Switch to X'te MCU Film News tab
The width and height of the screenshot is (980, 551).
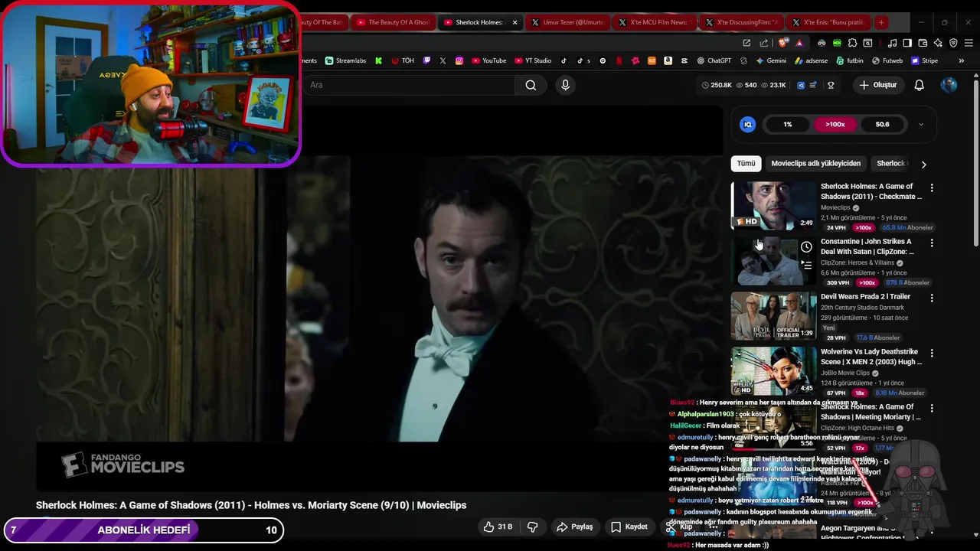tap(655, 22)
